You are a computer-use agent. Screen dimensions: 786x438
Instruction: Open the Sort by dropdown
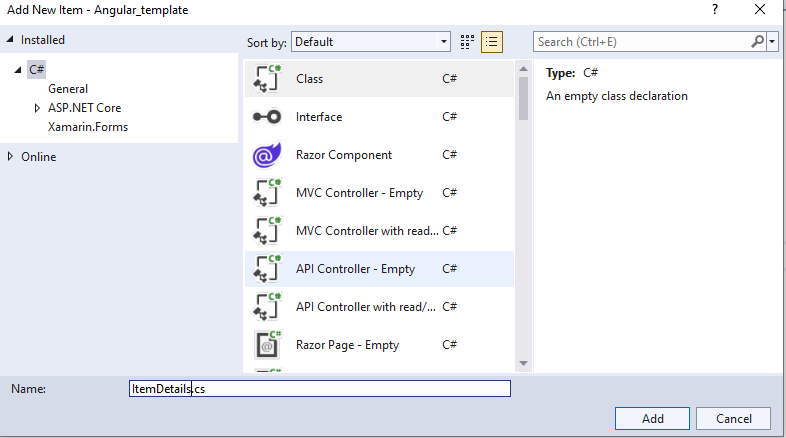371,42
